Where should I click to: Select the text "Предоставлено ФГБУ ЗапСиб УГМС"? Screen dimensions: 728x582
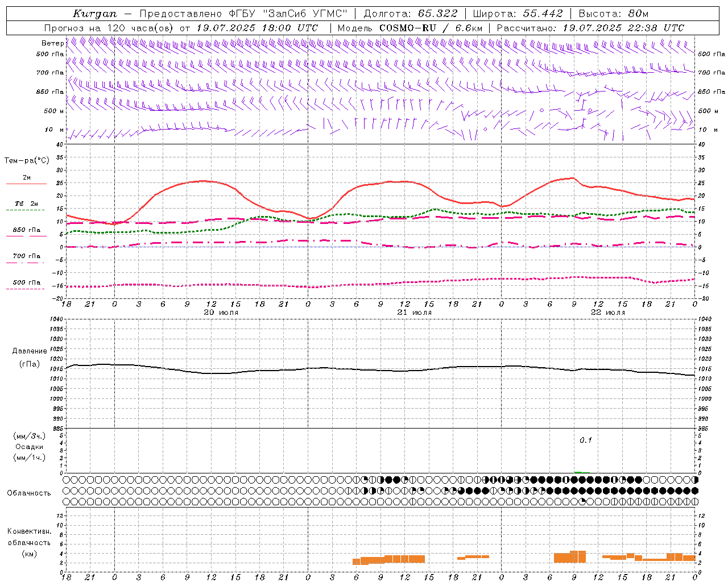tap(243, 14)
